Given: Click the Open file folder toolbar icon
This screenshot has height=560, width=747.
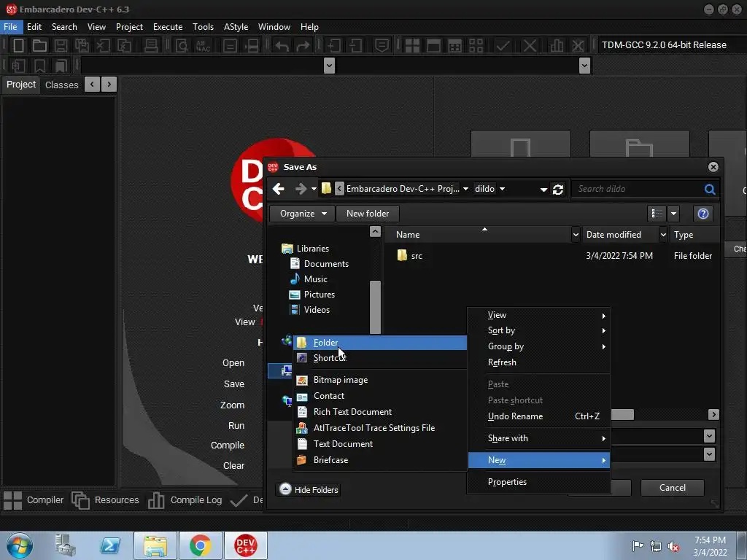Looking at the screenshot, I should pos(39,45).
